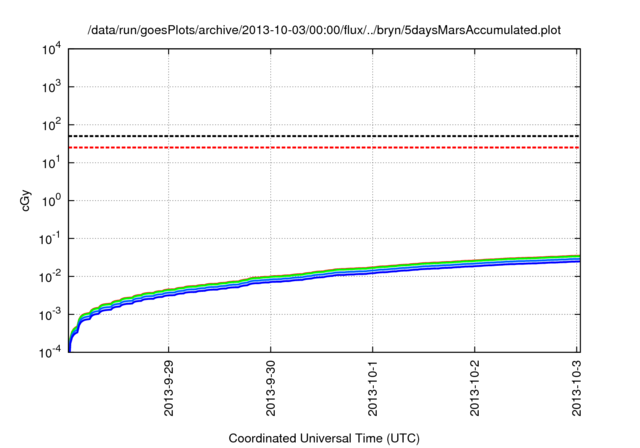
Task: Click the 10^1 y-axis tick label
Action: (51, 163)
